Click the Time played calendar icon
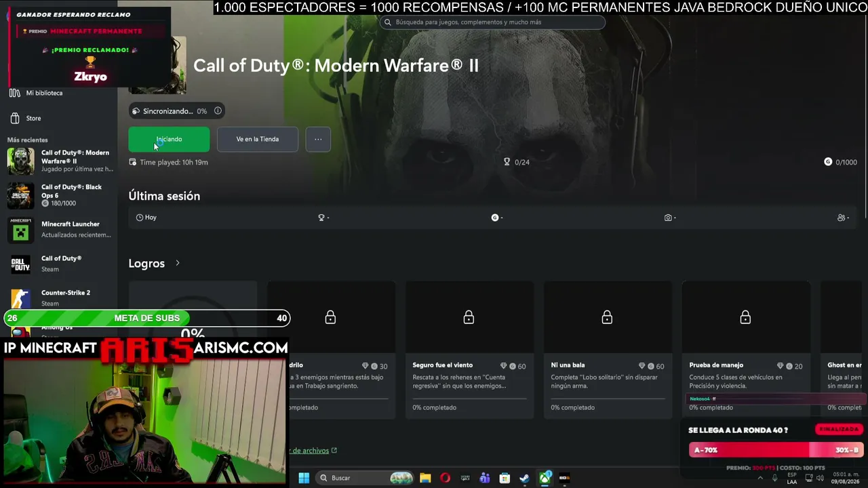868x488 pixels. pos(133,162)
